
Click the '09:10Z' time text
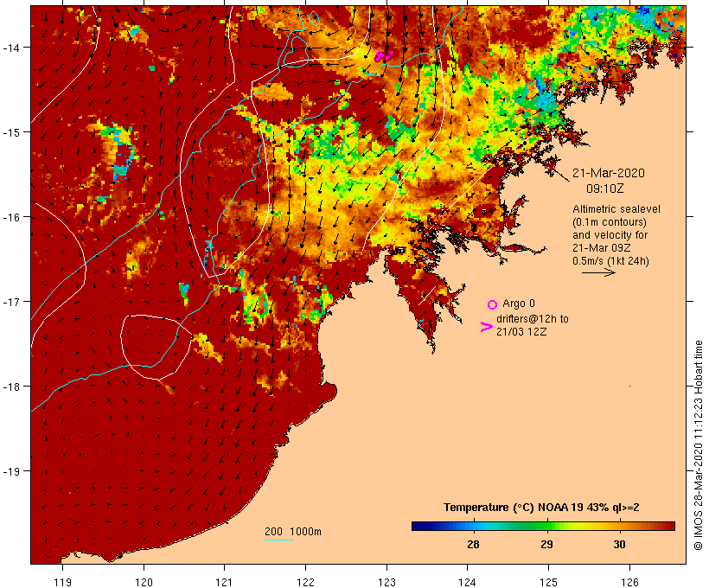click(x=605, y=189)
